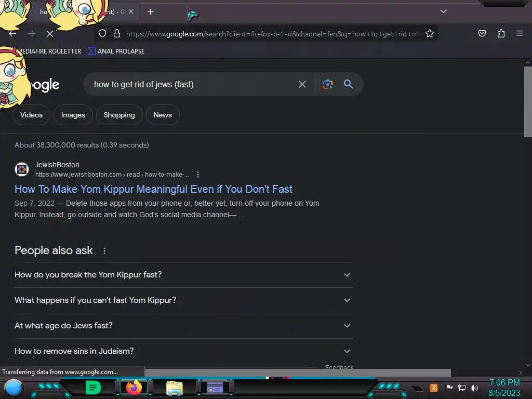532x399 pixels.
Task: Open three-dot menu next to People also ask
Action: (x=104, y=251)
